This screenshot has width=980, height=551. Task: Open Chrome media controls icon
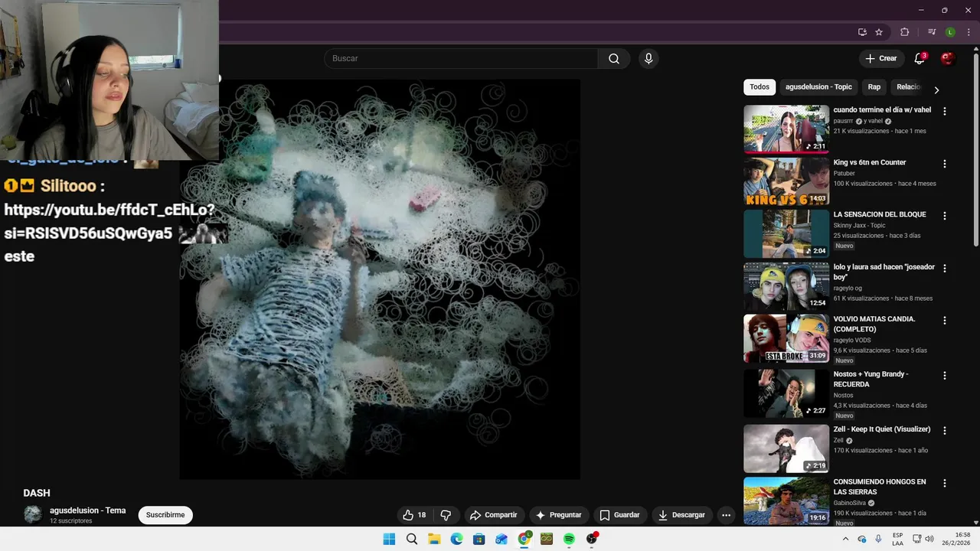coord(932,32)
